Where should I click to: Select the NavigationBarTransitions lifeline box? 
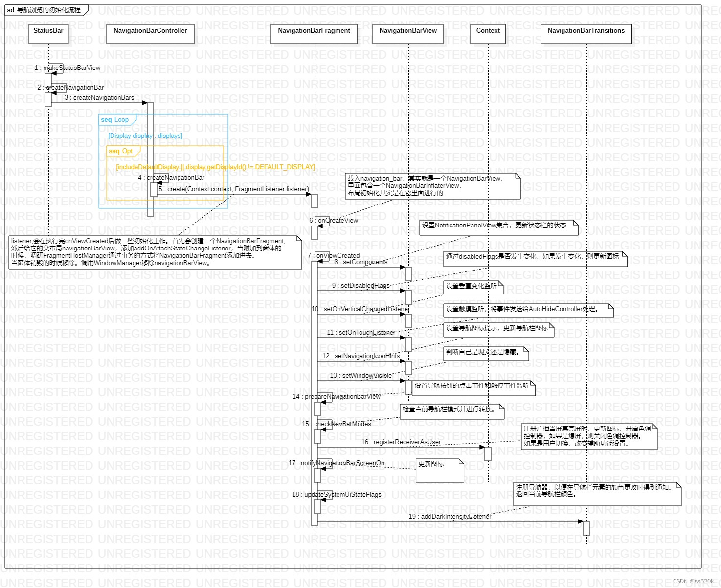click(586, 34)
